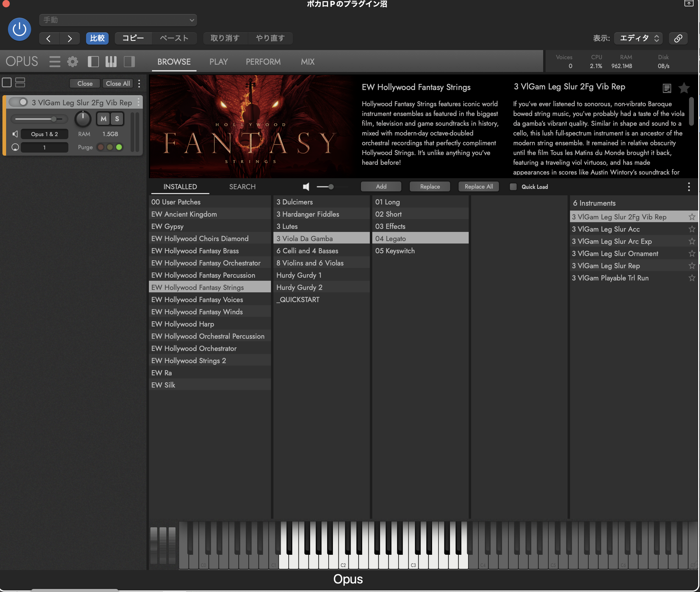Click the description panel scrollbar

691,112
